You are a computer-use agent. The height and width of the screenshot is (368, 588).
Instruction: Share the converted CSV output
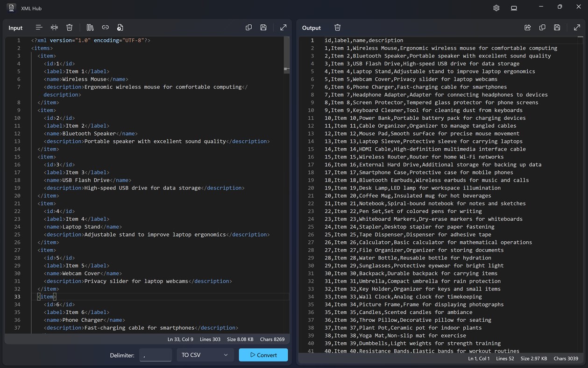click(527, 28)
